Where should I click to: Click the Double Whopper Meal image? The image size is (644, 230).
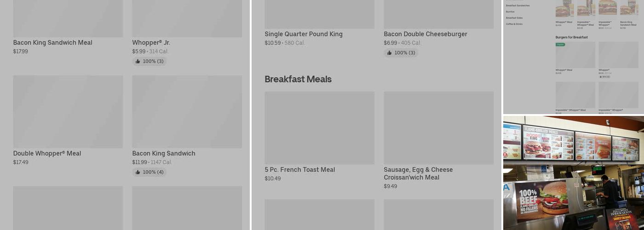click(68, 112)
